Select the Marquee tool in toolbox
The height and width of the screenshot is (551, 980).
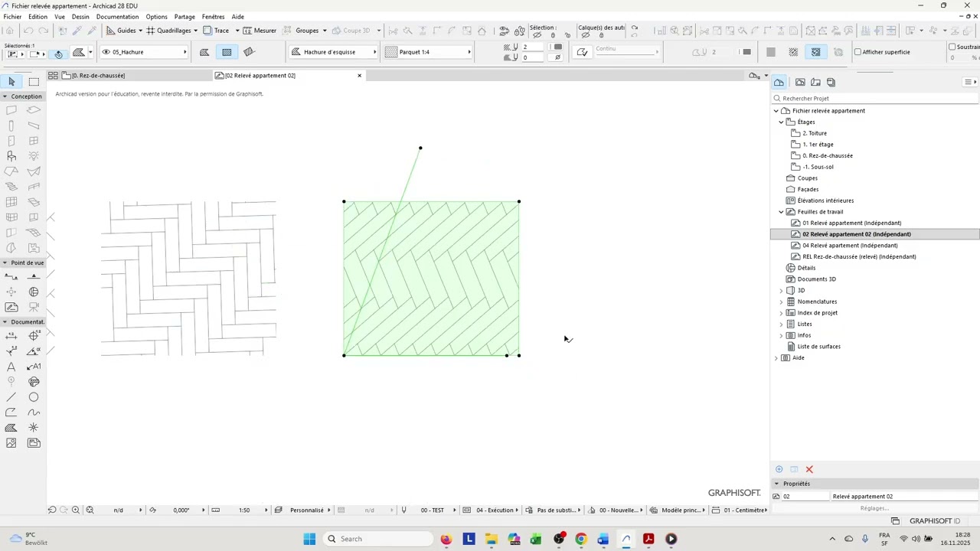[34, 82]
